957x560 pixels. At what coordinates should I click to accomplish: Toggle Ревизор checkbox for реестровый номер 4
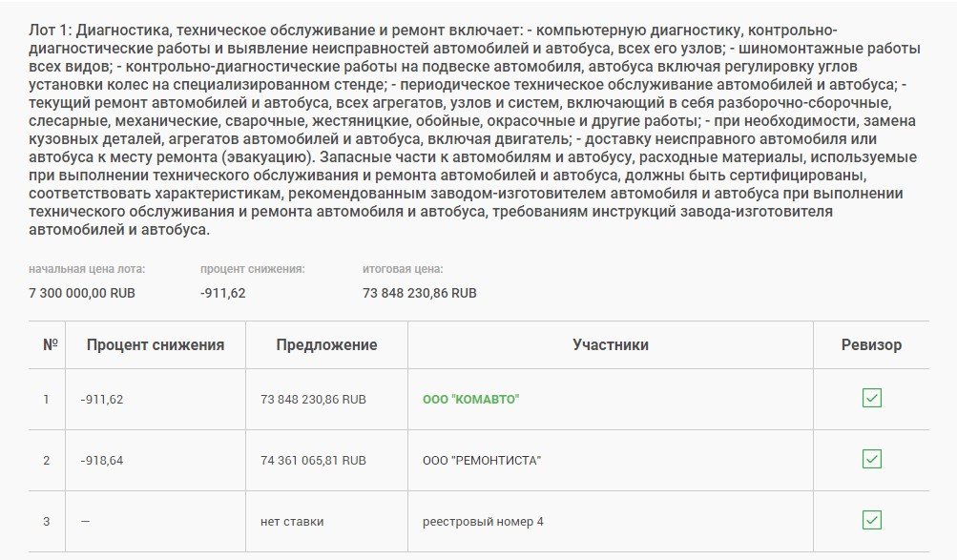point(871,520)
